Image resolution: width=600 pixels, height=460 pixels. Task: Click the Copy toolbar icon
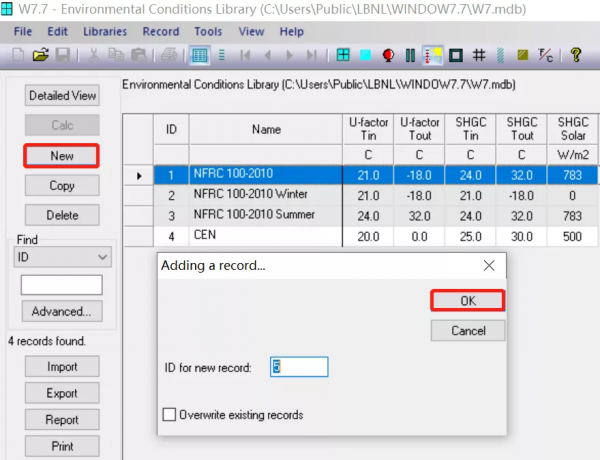tap(116, 55)
